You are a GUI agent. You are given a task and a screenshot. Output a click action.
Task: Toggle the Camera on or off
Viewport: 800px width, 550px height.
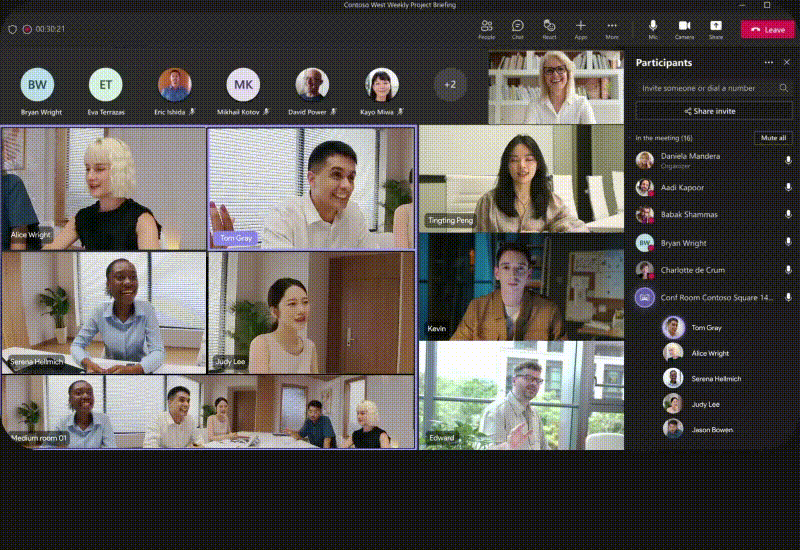(x=684, y=25)
